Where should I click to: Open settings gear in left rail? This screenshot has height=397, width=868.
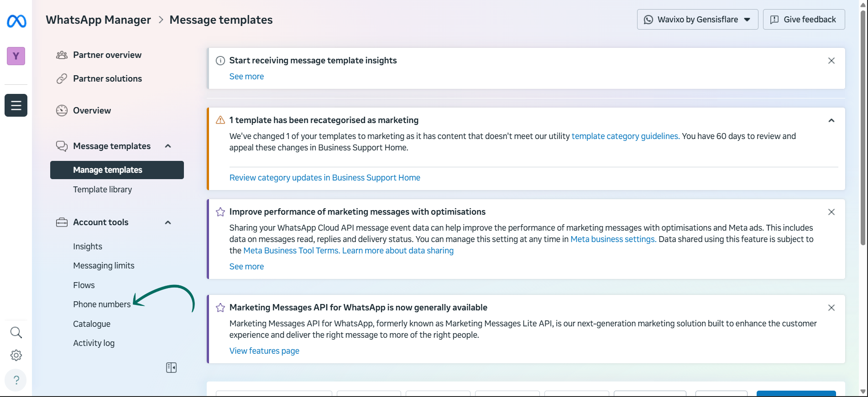(16, 355)
